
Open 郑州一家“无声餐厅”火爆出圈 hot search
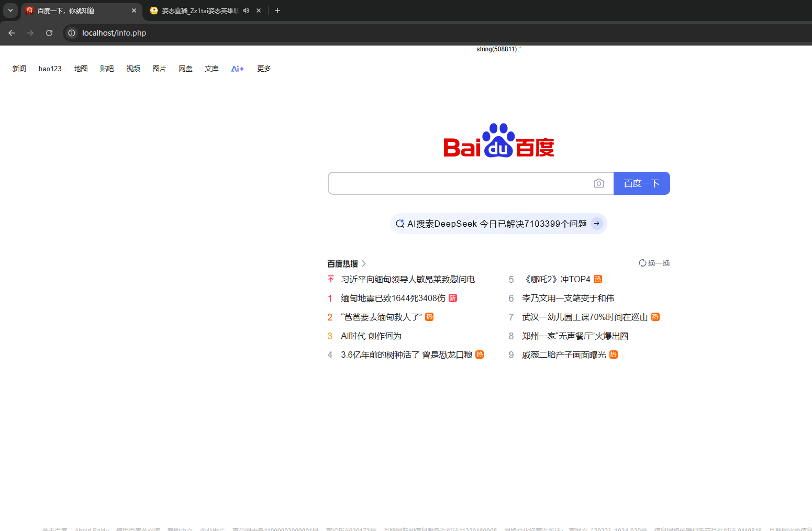(575, 336)
